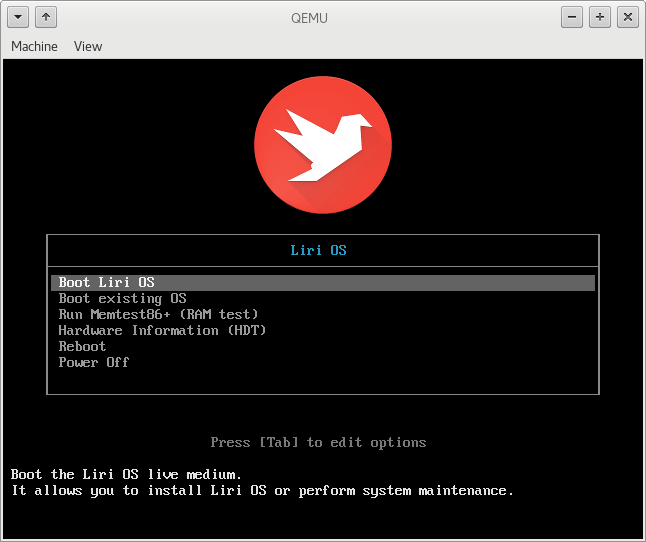
Task: Close the QEMU window
Action: (x=627, y=17)
